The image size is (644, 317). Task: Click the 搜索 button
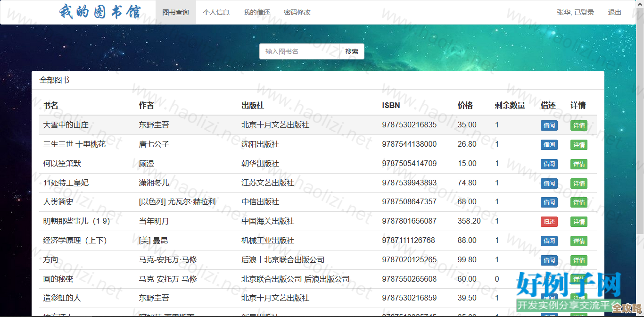[x=351, y=51]
